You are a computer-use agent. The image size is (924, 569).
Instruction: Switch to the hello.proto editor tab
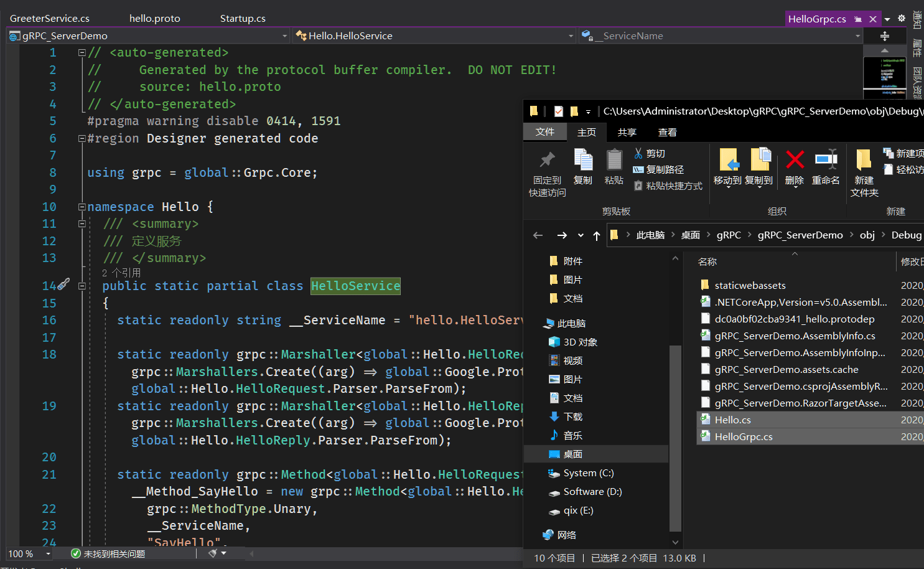click(154, 19)
